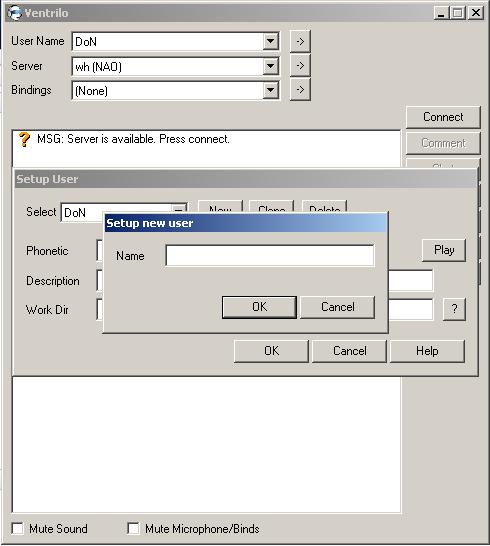Open the User Name dropdown arrow
The image size is (490, 546).
click(270, 41)
